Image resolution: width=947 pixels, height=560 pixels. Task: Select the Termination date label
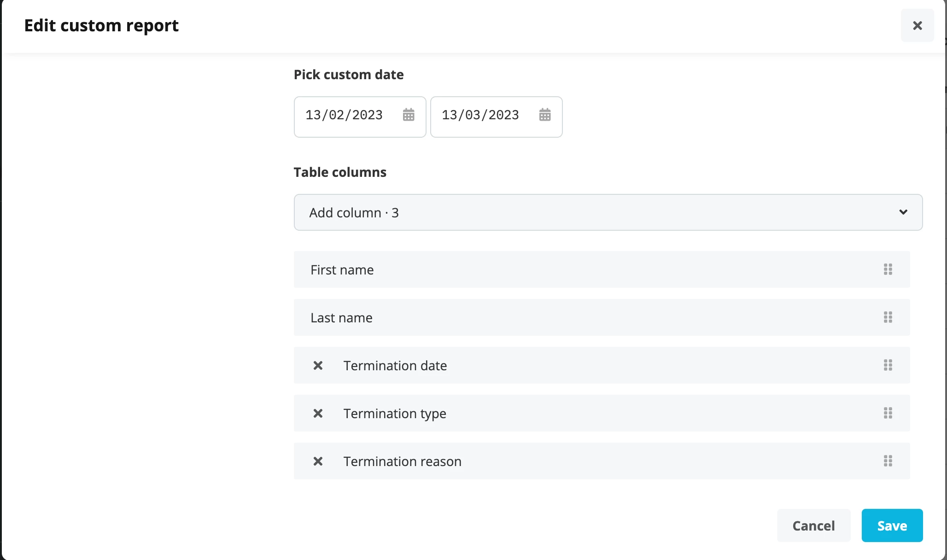[x=395, y=366]
